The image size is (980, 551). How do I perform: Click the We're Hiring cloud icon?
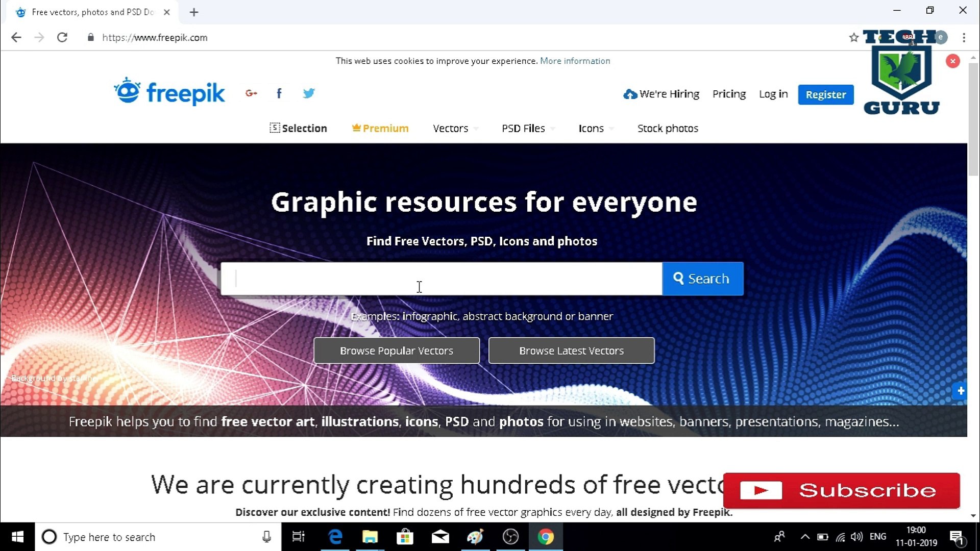[x=630, y=94]
